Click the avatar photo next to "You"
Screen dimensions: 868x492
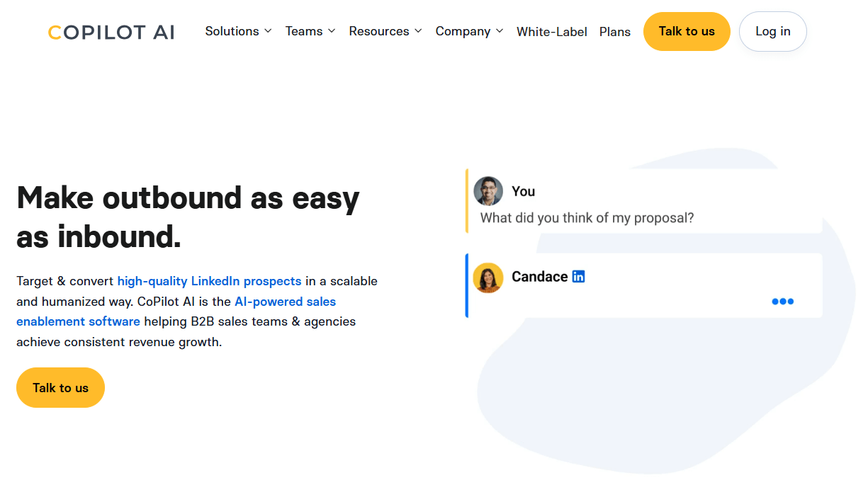(488, 190)
